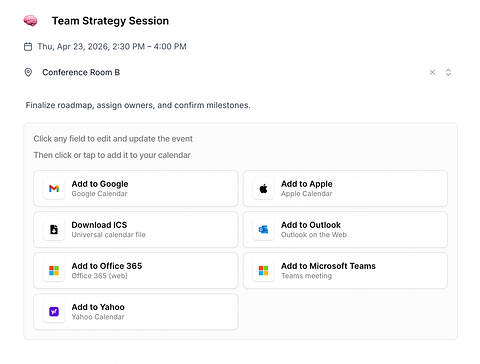Click the Download ICS button label
The height and width of the screenshot is (364, 480).
click(x=99, y=225)
